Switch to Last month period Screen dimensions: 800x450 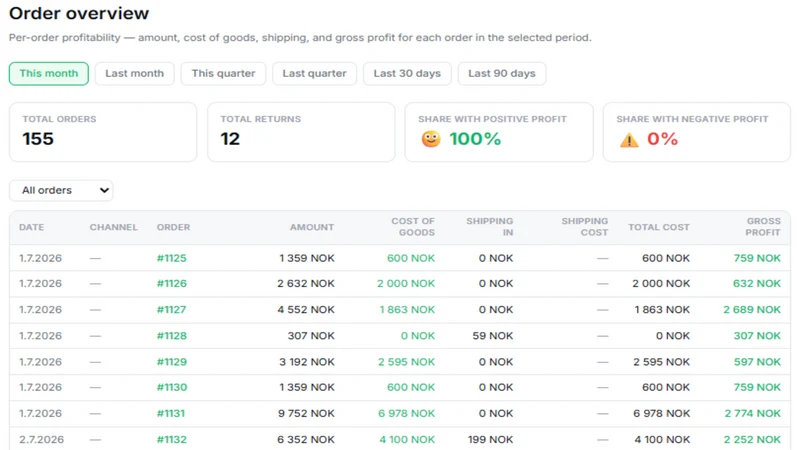click(135, 73)
